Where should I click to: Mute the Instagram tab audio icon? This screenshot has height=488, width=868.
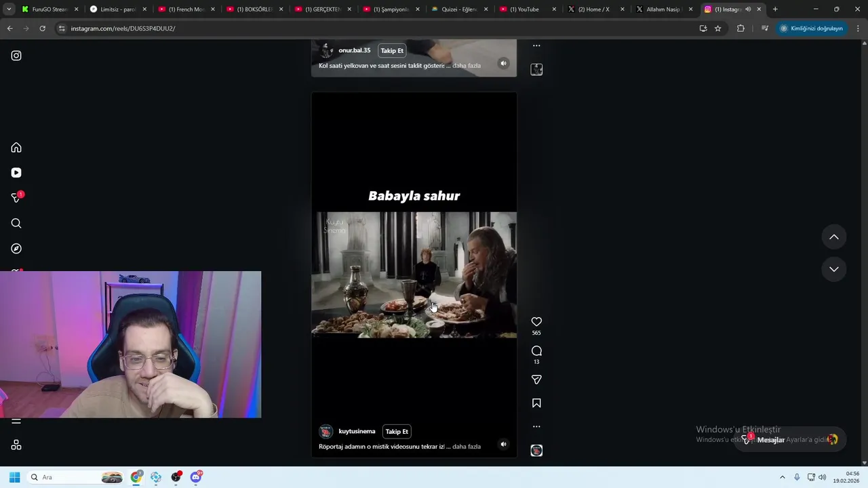748,9
